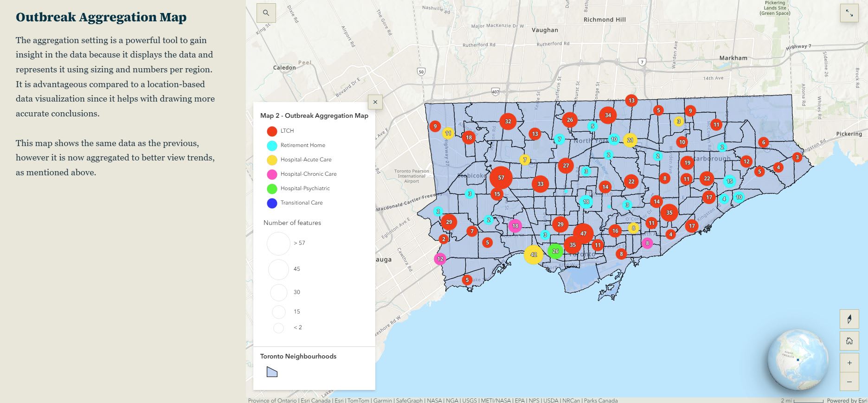Screen dimensions: 868x403
Task: Select the red cluster labeled 18
Action: click(469, 137)
